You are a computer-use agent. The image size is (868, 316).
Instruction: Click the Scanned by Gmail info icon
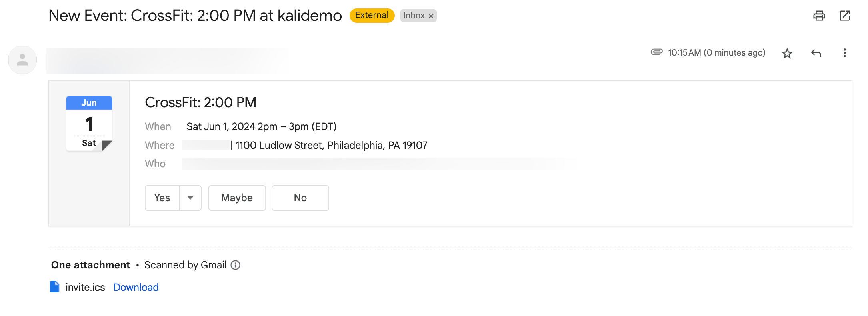click(236, 265)
